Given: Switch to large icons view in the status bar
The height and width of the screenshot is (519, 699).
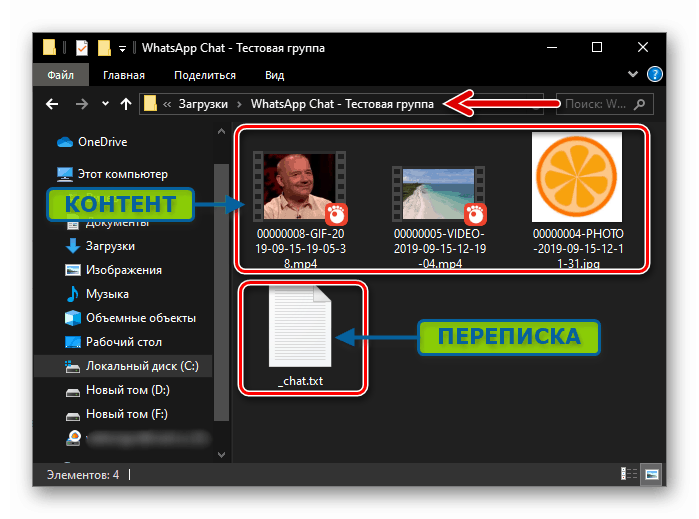Looking at the screenshot, I should 651,474.
